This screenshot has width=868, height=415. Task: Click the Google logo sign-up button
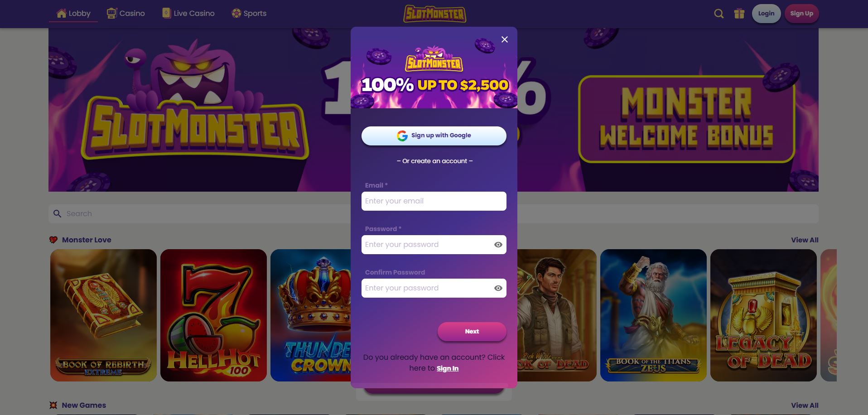[434, 135]
